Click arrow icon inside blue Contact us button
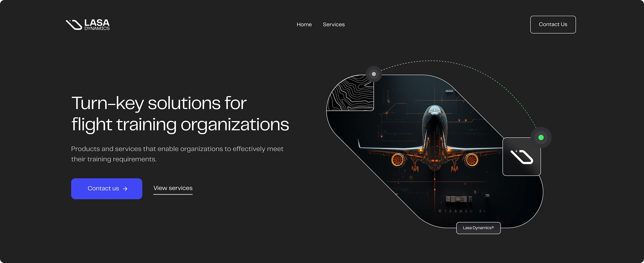 click(x=125, y=189)
